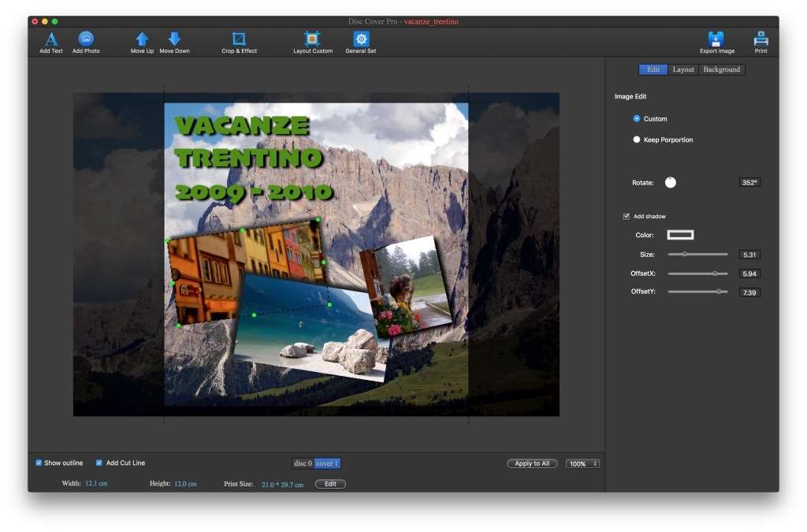
Task: Switch to the Background tab
Action: pyautogui.click(x=721, y=69)
